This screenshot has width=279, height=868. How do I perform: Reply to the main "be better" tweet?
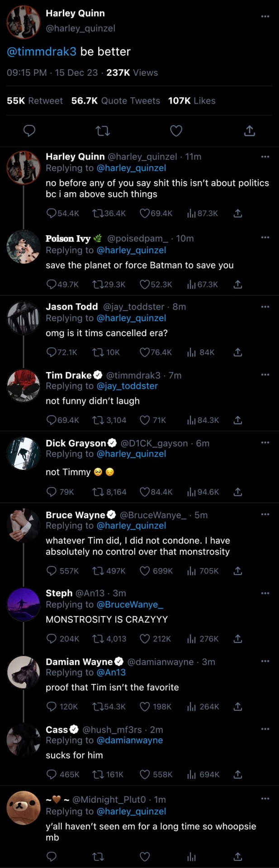[29, 131]
